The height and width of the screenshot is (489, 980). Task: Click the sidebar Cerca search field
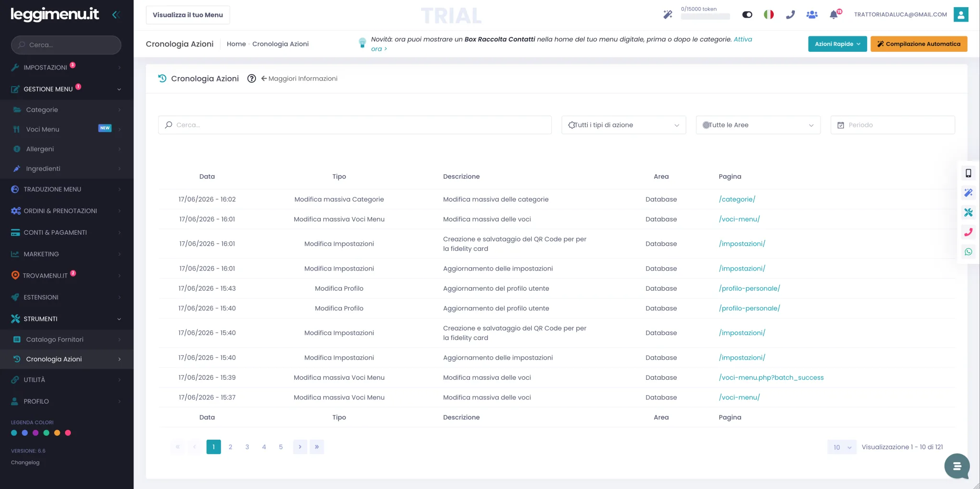66,45
